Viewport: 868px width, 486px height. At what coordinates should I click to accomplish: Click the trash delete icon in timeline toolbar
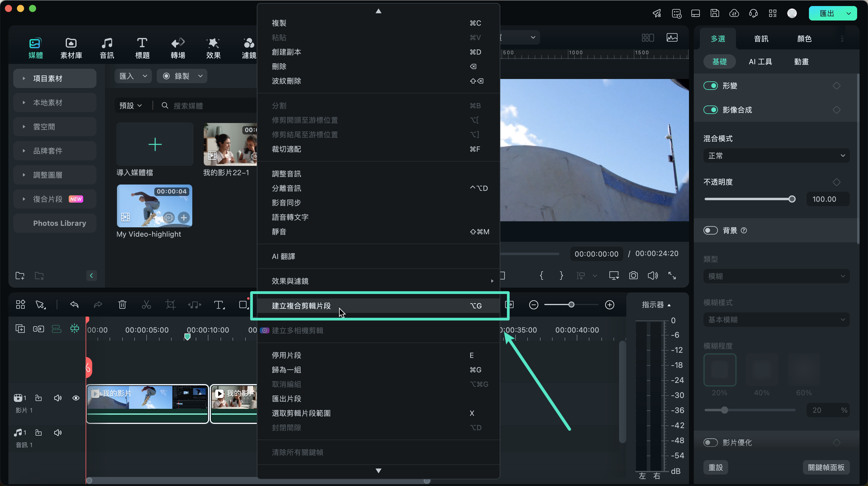[x=122, y=305]
